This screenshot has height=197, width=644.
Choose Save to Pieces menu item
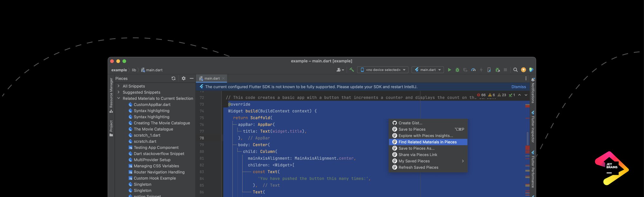428,129
